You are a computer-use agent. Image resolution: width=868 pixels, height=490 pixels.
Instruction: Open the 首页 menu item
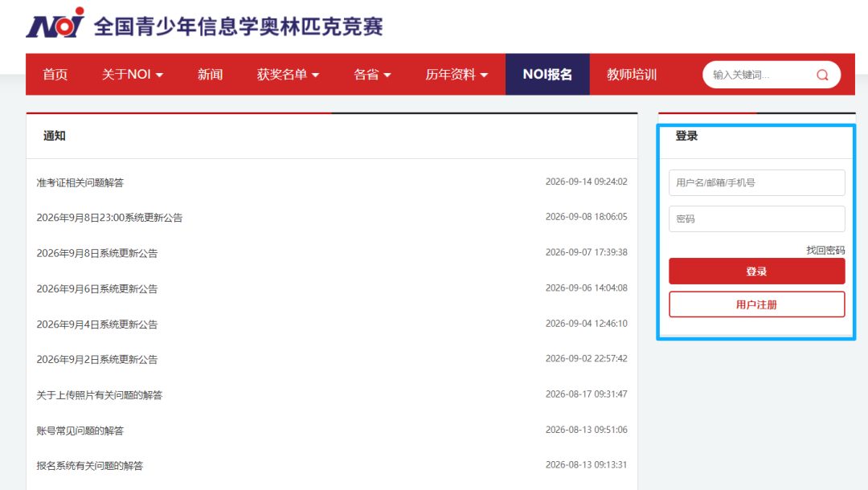55,74
